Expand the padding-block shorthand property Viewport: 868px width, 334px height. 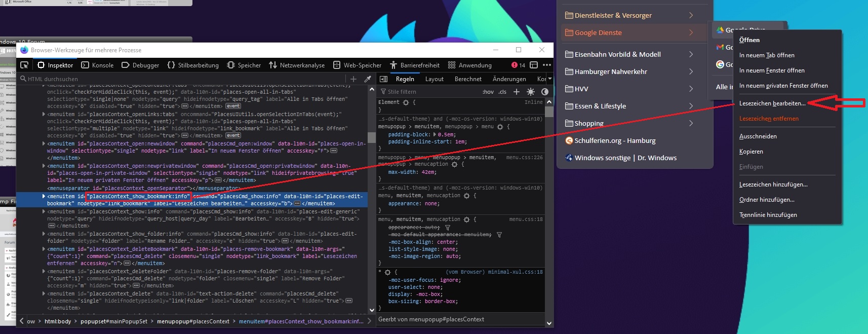click(x=435, y=134)
